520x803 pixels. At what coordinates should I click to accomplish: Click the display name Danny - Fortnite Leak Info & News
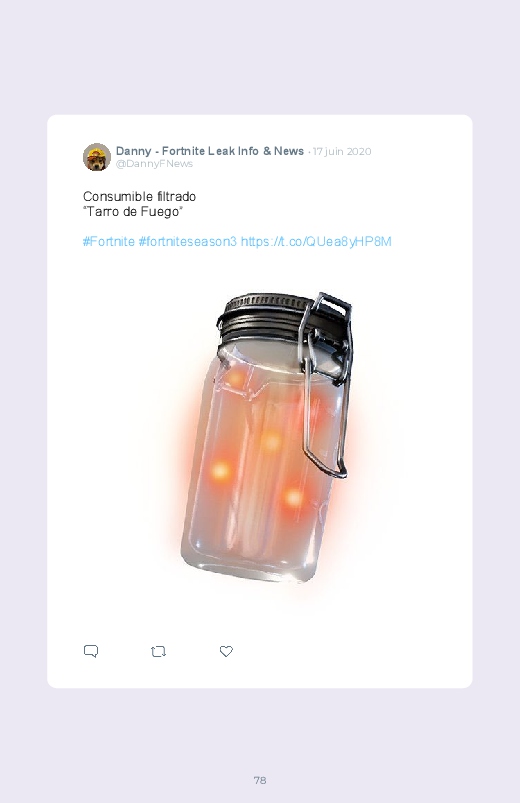click(x=210, y=151)
